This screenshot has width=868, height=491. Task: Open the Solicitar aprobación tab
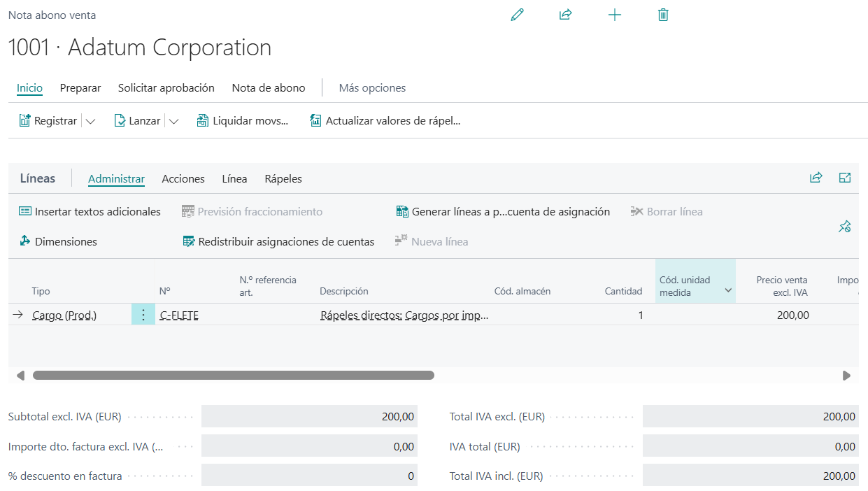[x=166, y=88]
